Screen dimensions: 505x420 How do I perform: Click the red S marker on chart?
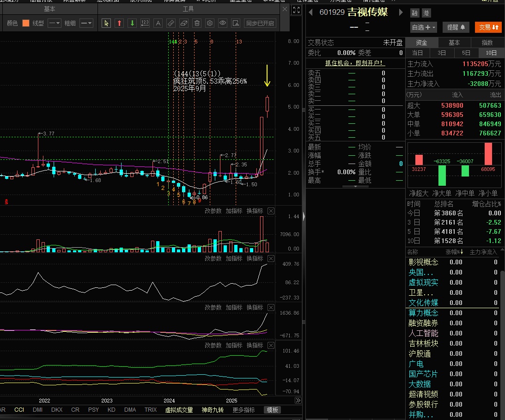click(x=6, y=201)
